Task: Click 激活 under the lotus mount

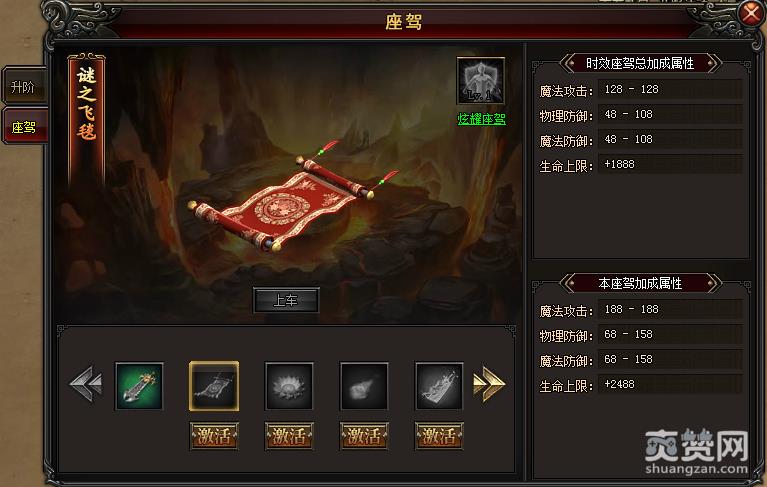Action: pyautogui.click(x=289, y=435)
